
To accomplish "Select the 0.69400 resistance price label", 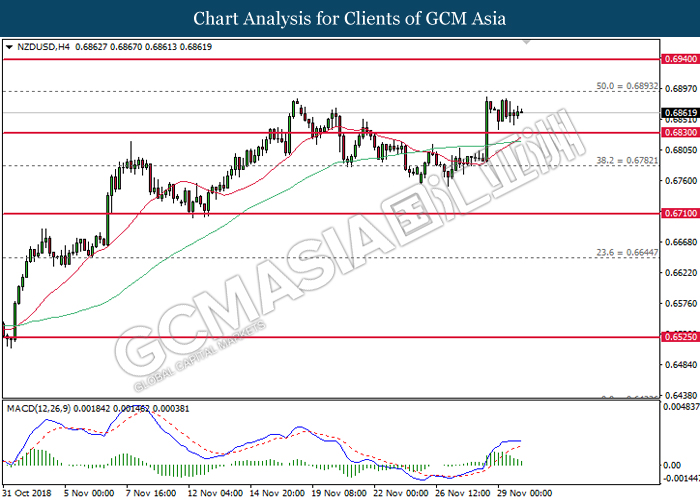I will tap(680, 59).
